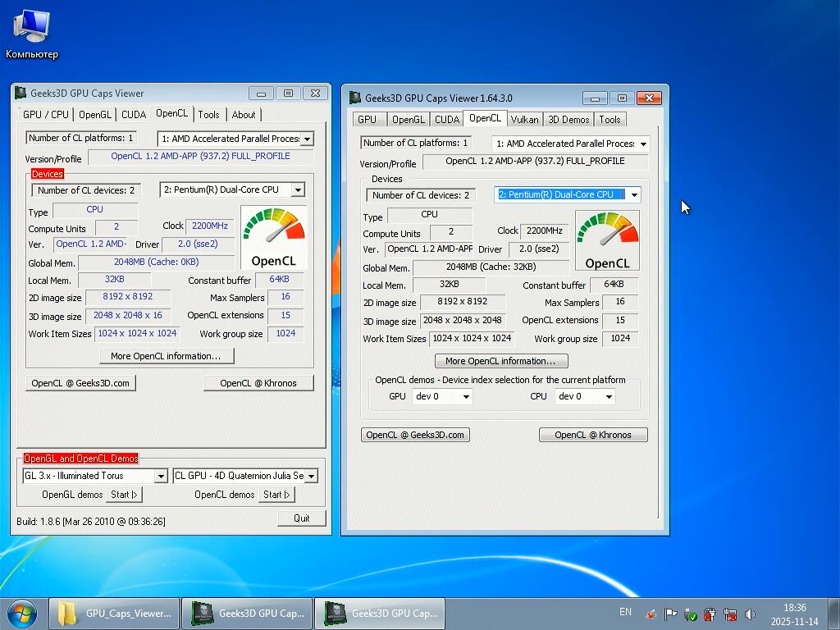
Task: Open the Action Center flag icon
Action: (x=671, y=614)
